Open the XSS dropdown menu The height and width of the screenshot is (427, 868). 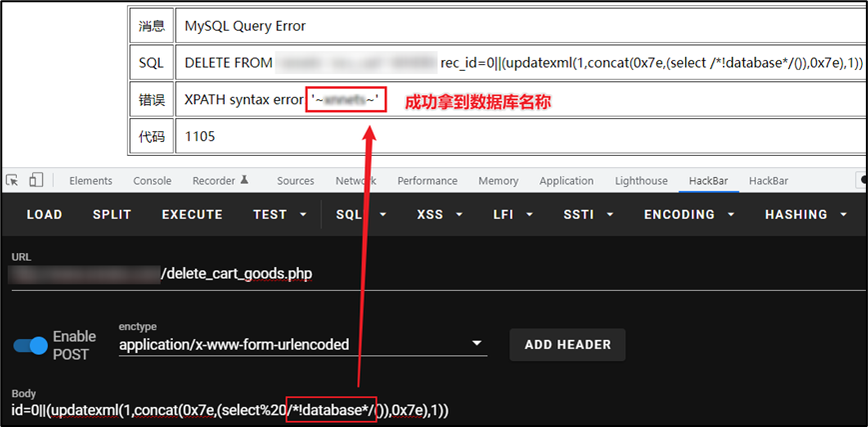[439, 215]
